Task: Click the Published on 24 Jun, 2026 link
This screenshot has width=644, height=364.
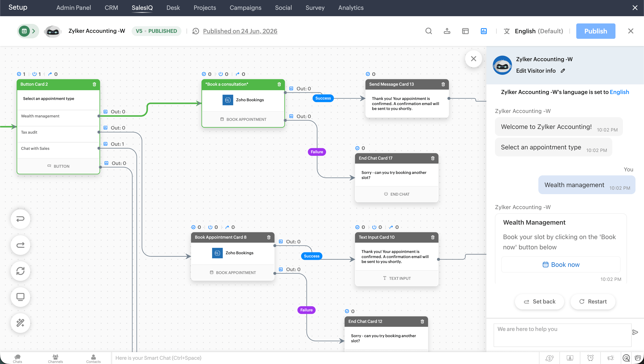Action: point(240,31)
